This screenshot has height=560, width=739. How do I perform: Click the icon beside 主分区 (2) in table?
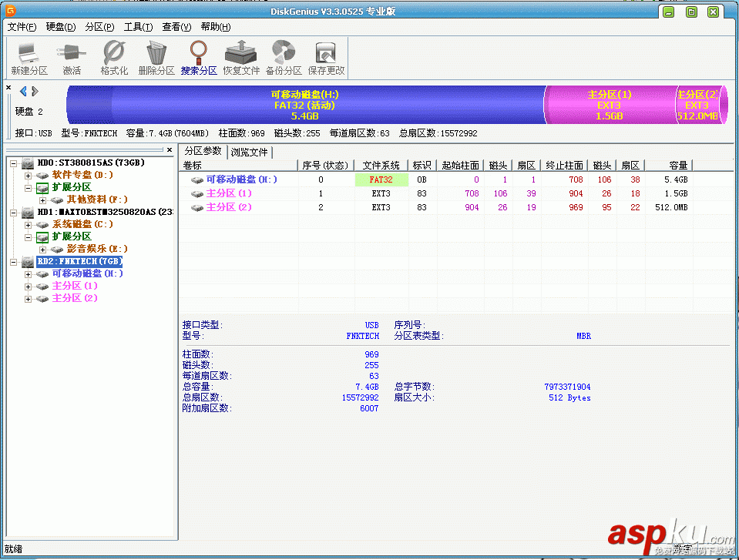(197, 207)
